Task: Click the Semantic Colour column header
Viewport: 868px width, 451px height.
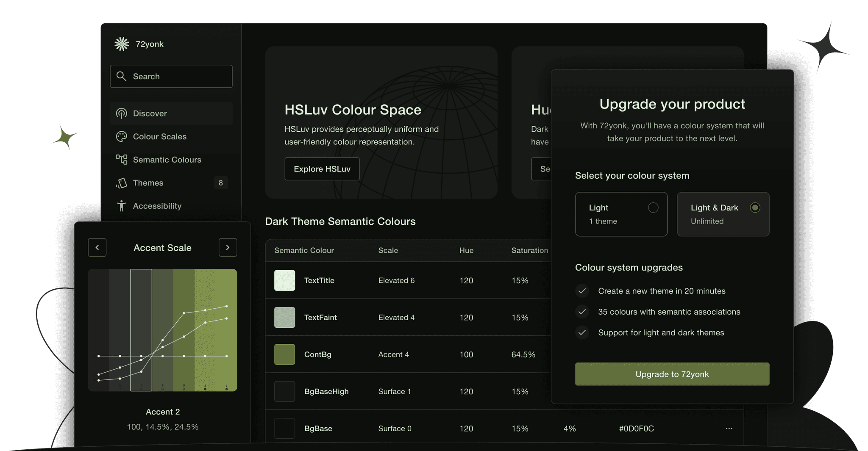Action: click(304, 250)
